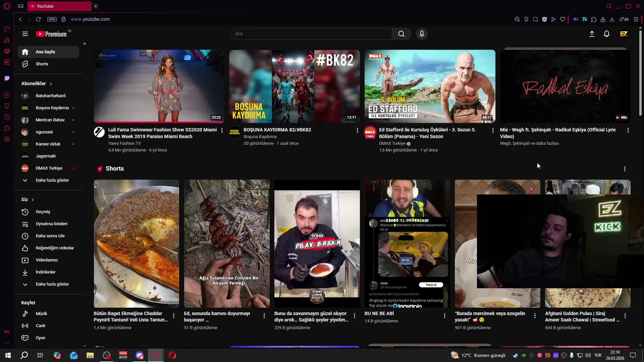Click the zoom out magnifier in address bar
The height and width of the screenshot is (362, 644).
pos(517,19)
